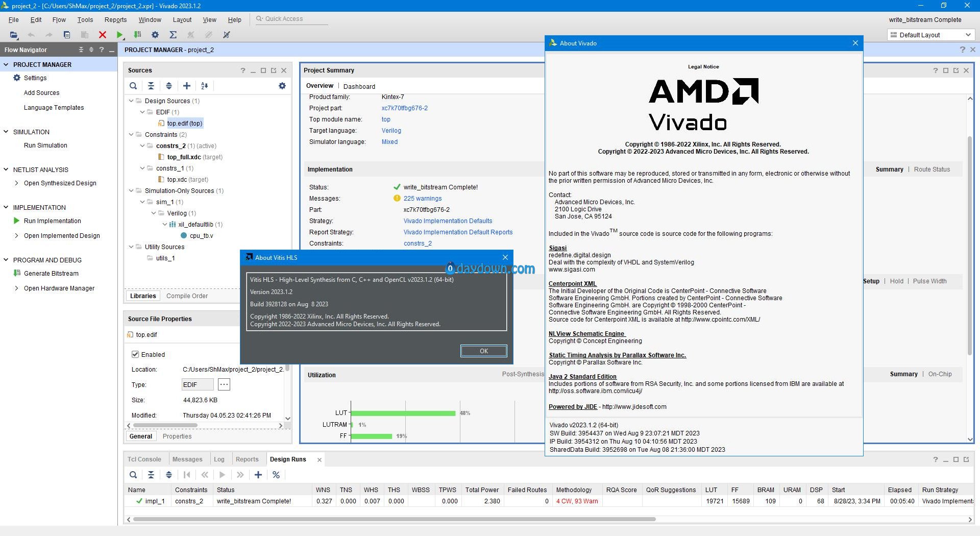Collapse all in the Flow Navigator header
This screenshot has height=536, width=980.
pos(81,50)
